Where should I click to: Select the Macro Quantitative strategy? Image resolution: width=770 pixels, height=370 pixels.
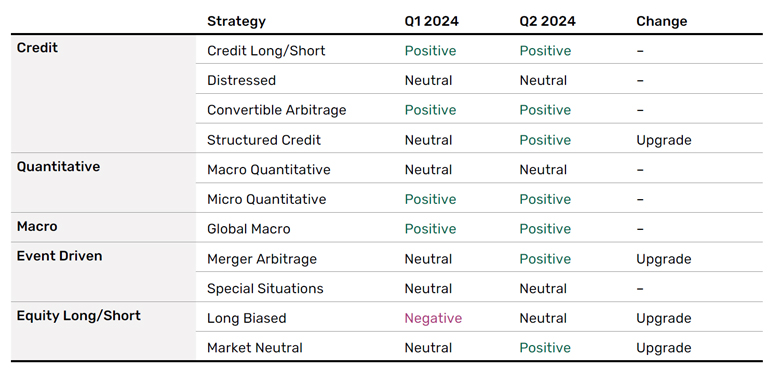pyautogui.click(x=269, y=170)
